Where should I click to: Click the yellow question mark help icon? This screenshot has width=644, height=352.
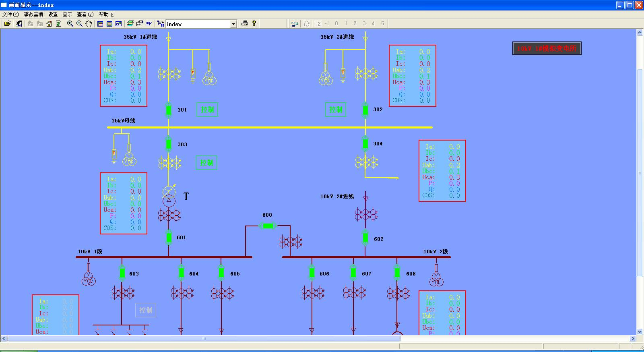[x=254, y=24]
